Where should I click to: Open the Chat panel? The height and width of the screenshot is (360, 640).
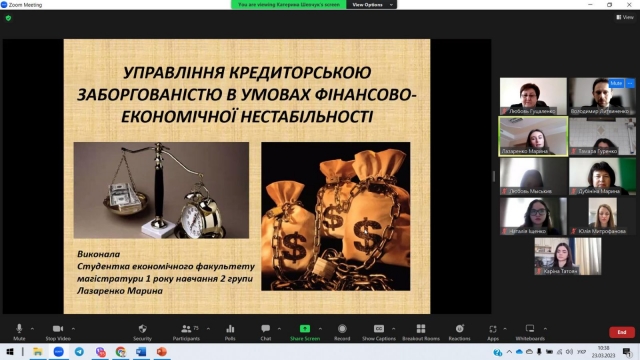[x=266, y=332]
